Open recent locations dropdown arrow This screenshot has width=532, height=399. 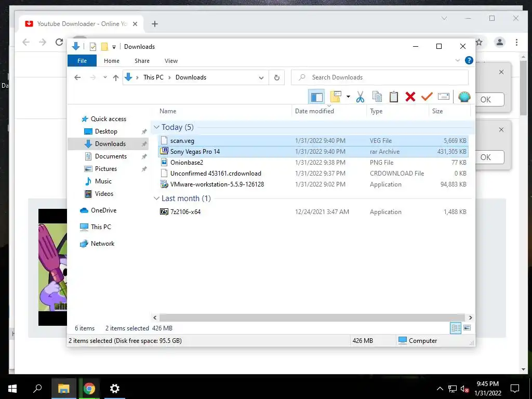click(105, 77)
